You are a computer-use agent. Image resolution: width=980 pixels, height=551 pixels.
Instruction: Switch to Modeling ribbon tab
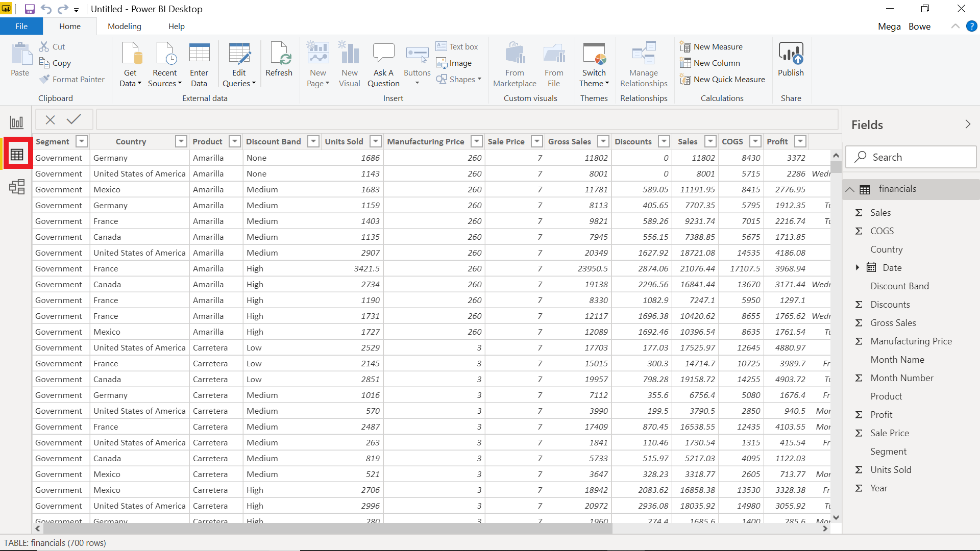click(125, 26)
